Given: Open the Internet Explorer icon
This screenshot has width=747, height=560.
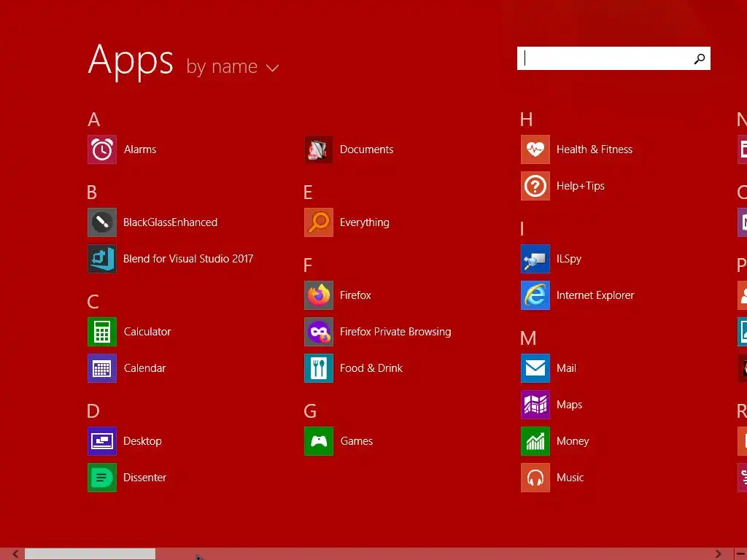Looking at the screenshot, I should tap(535, 295).
